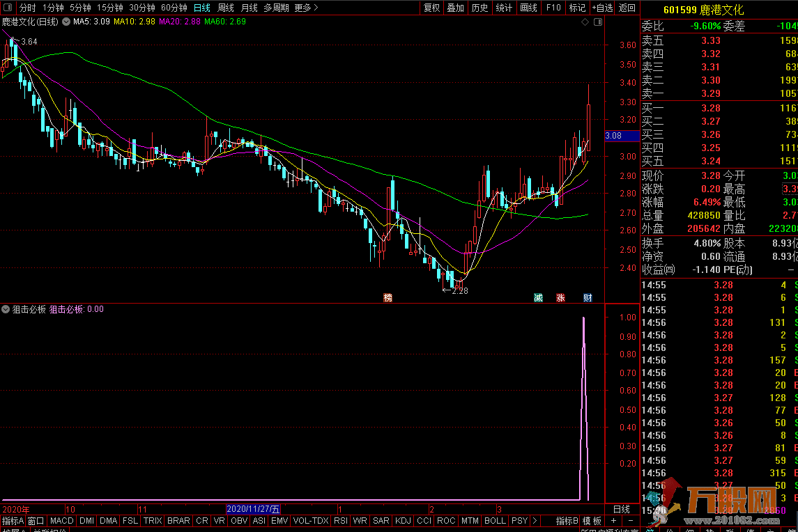Image resolution: width=798 pixels, height=532 pixels.
Task: Toggle the side panel icon in chart header
Action: [x=598, y=22]
